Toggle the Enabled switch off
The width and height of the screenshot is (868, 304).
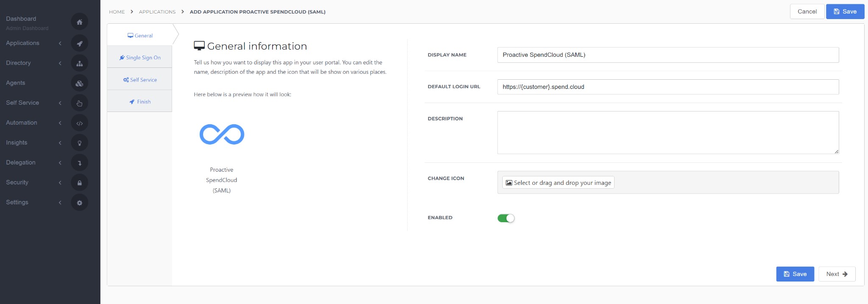click(506, 218)
